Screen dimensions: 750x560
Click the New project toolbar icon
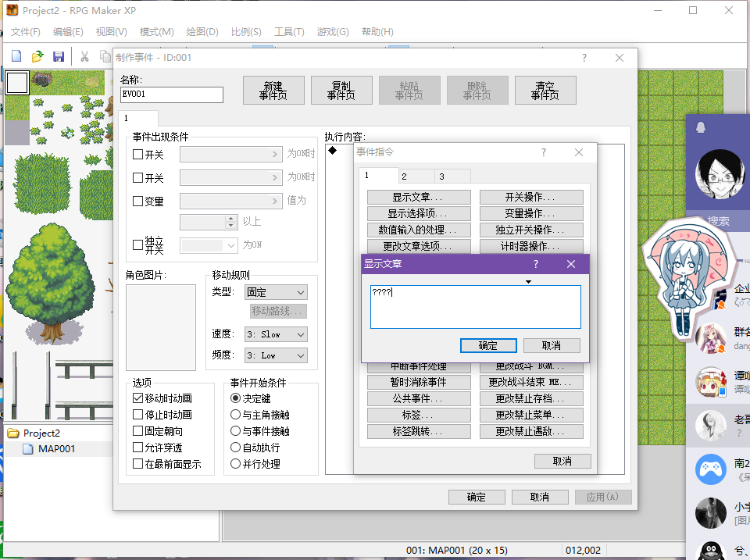[16, 56]
